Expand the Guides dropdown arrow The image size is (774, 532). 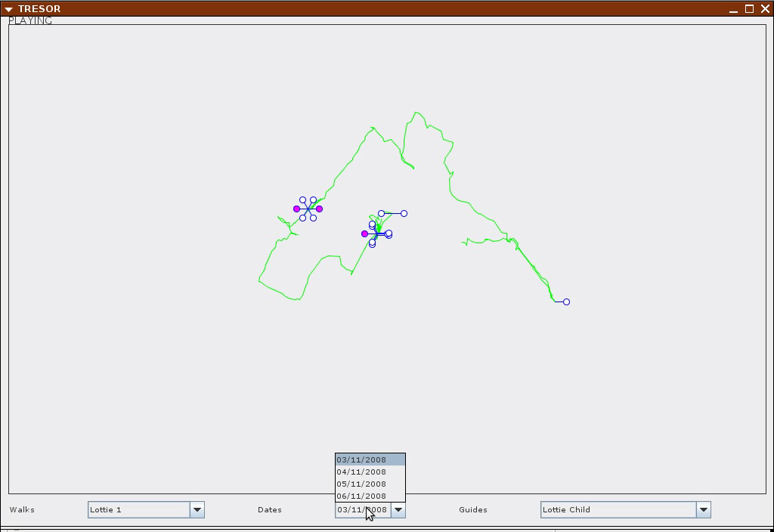(704, 510)
